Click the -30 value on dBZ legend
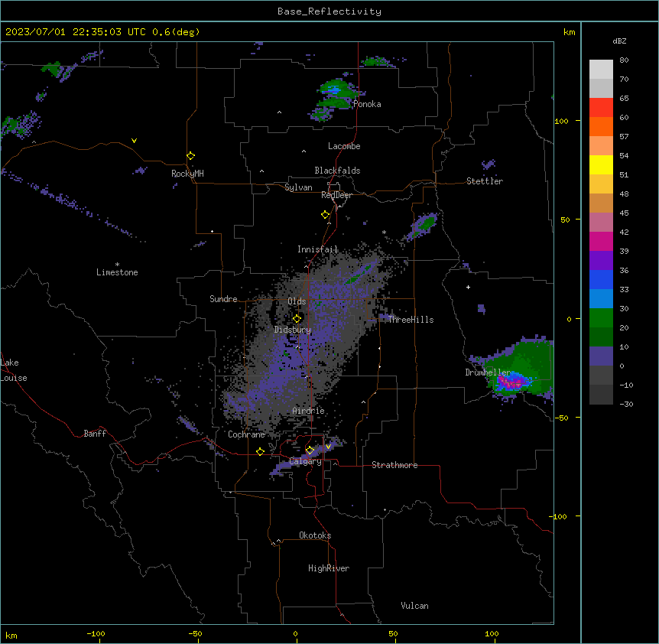The image size is (659, 644). click(x=626, y=405)
